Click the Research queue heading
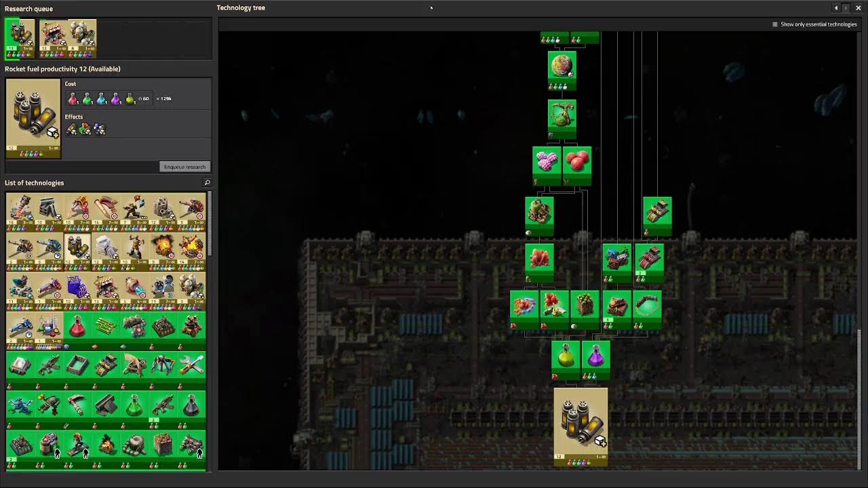868x488 pixels. click(28, 9)
